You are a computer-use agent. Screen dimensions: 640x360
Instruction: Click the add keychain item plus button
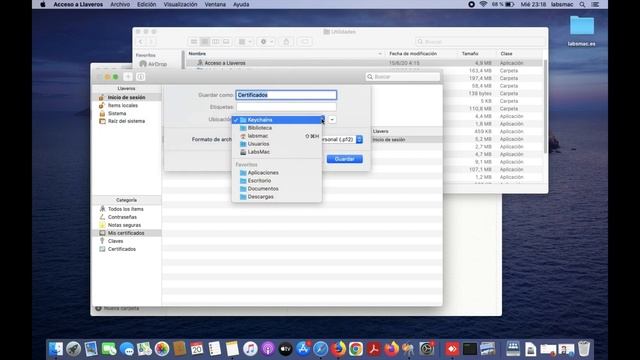pos(128,77)
